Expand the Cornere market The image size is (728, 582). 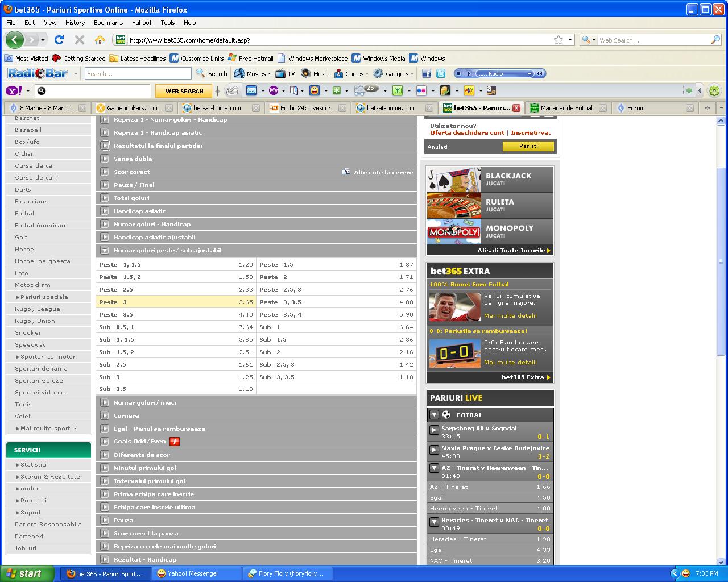click(x=105, y=415)
